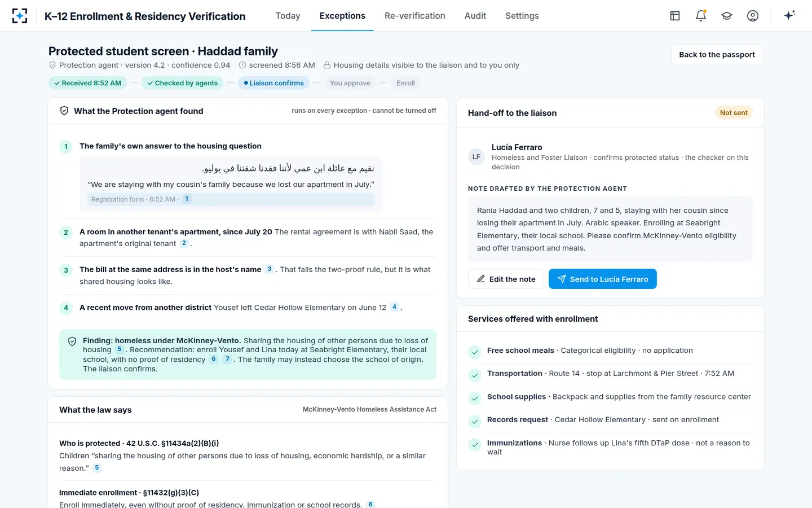Open citation 7 in the Finding box
The height and width of the screenshot is (508, 812).
point(227,359)
